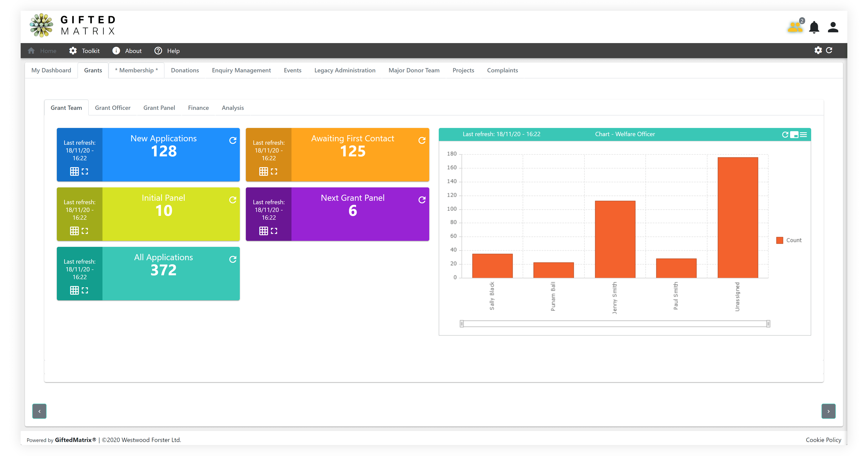The height and width of the screenshot is (456, 868).
Task: Go to previous dashboard page arrow
Action: [x=39, y=411]
